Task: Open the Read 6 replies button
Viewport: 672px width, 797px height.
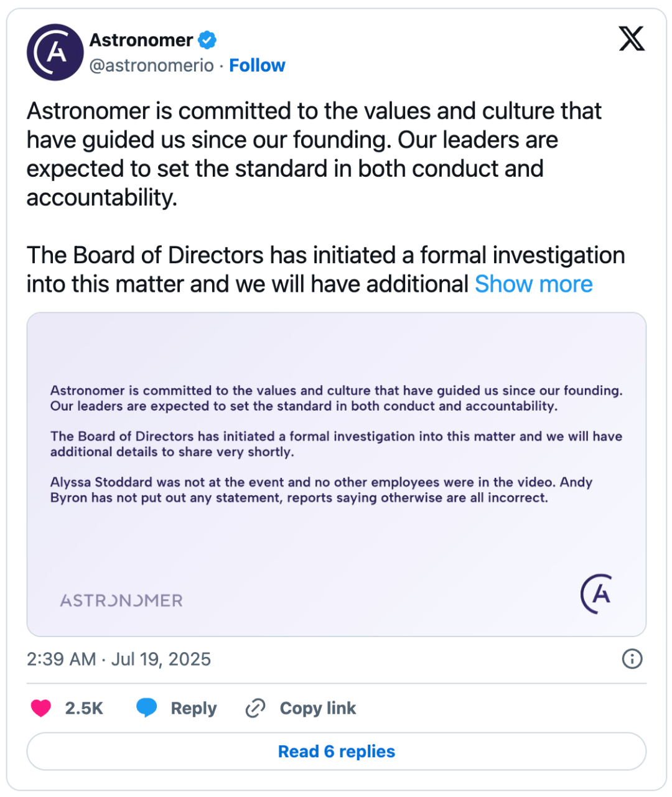Action: [337, 752]
